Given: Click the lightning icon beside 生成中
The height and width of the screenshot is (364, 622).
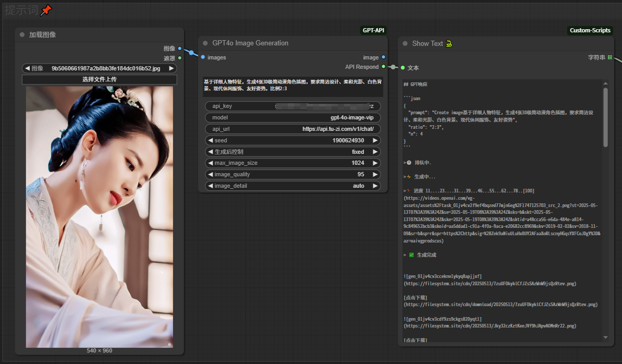Looking at the screenshot, I should point(409,177).
